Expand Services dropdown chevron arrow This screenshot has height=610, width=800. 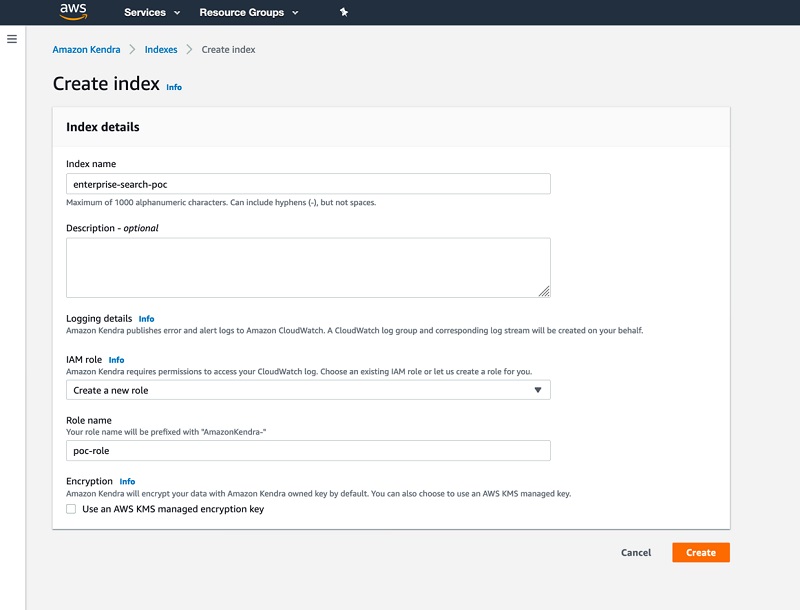pyautogui.click(x=177, y=13)
